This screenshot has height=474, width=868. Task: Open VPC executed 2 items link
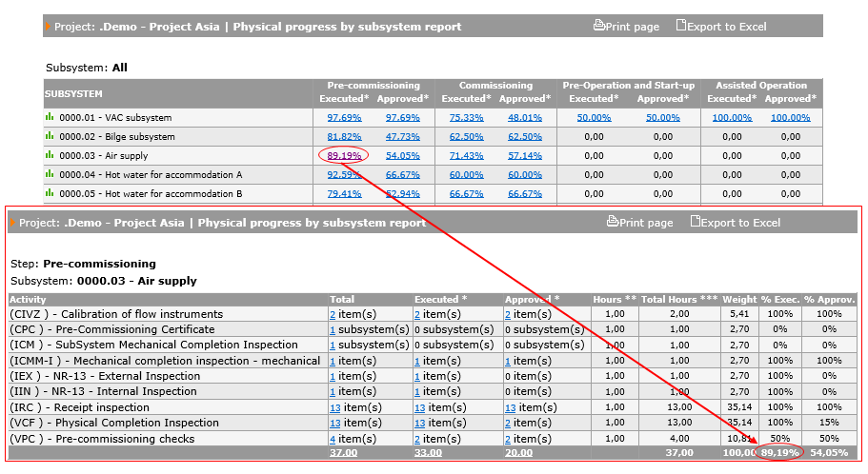click(x=417, y=439)
